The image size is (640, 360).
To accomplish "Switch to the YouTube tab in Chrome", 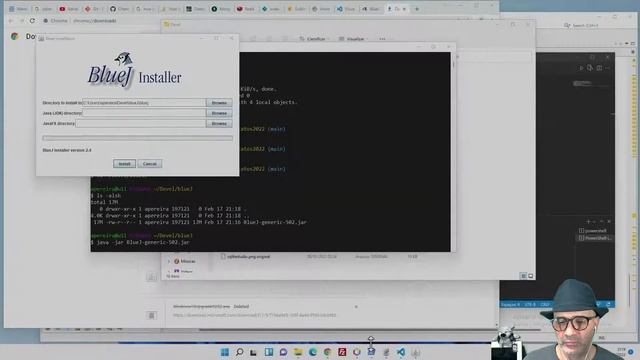I will click(69, 9).
